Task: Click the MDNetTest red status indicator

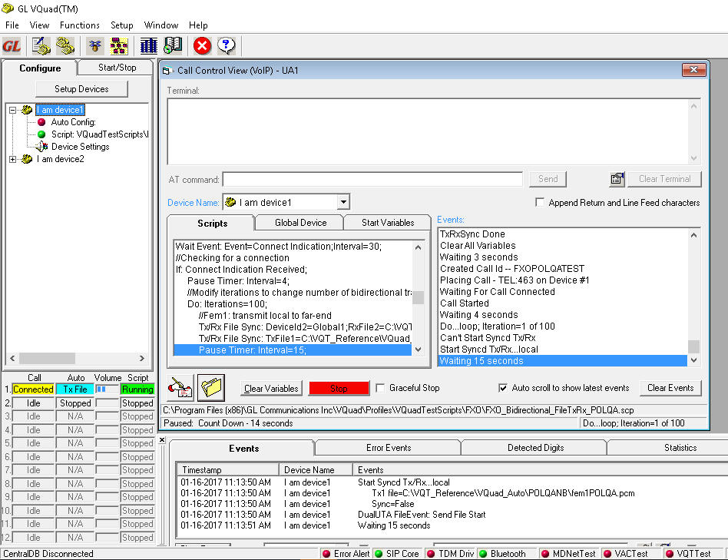Action: coord(545,554)
